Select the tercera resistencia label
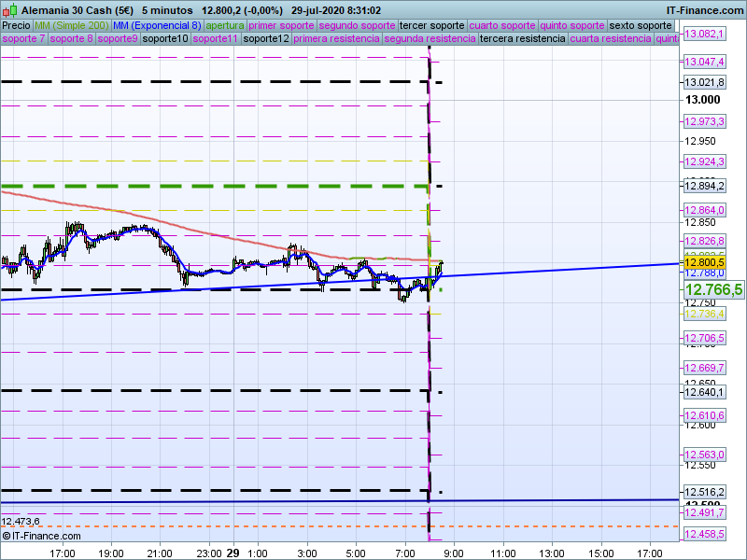Image resolution: width=747 pixels, height=560 pixels. (x=522, y=39)
